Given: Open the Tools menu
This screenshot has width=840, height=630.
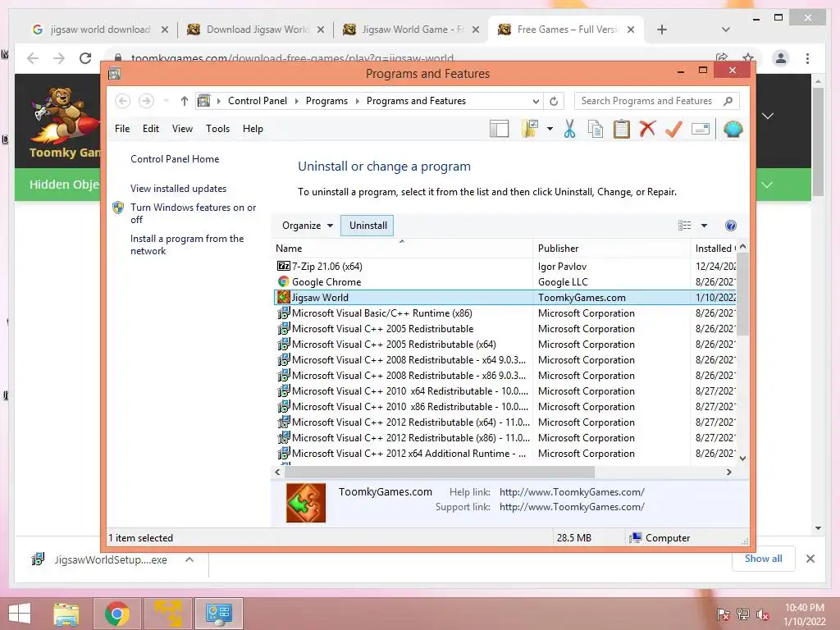Looking at the screenshot, I should tap(217, 129).
